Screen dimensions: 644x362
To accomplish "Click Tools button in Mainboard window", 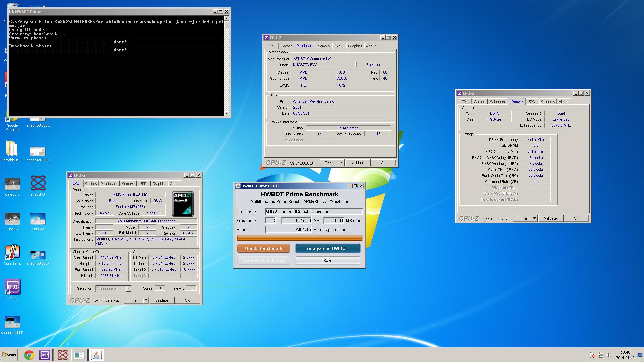I will 329,163.
